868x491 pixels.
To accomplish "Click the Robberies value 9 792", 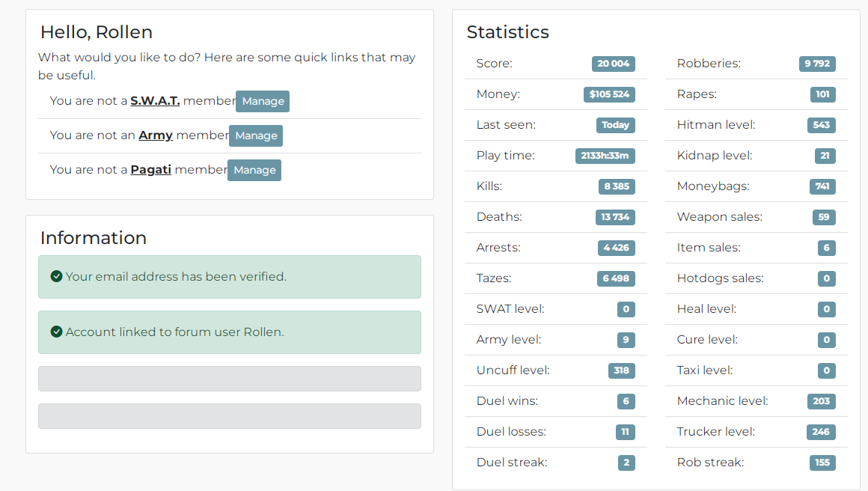I will [x=817, y=64].
